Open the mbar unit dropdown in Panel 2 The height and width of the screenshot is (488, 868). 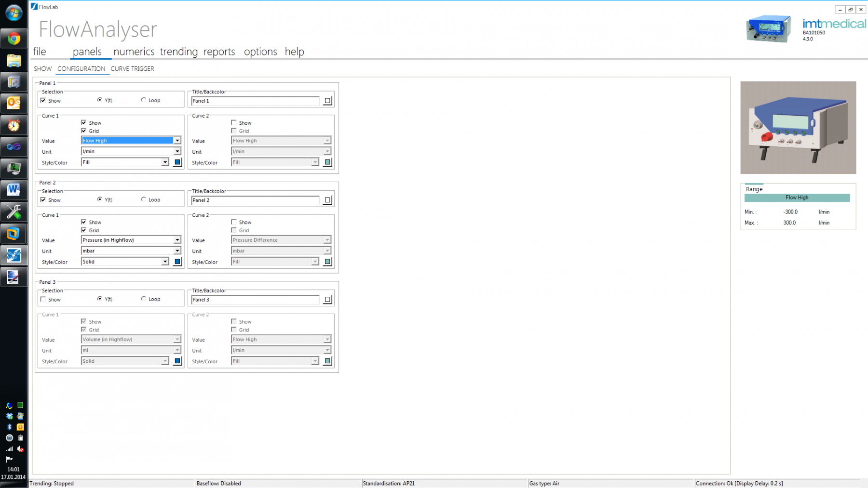point(177,251)
